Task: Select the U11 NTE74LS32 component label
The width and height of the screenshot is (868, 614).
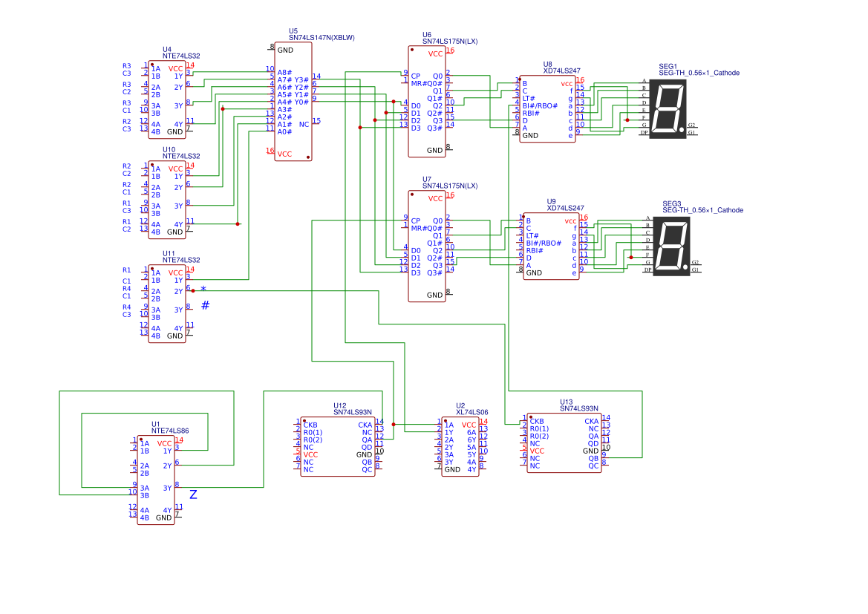Action: pyautogui.click(x=181, y=256)
